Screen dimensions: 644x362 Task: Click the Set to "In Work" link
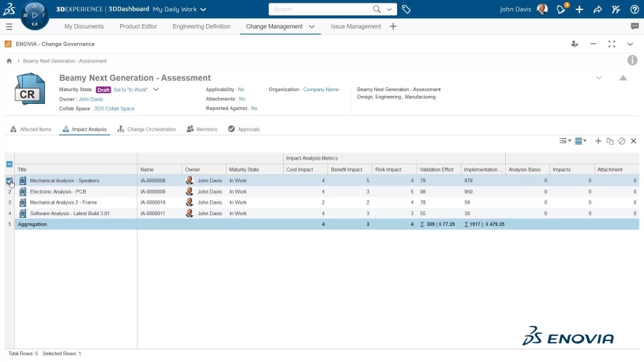click(130, 90)
